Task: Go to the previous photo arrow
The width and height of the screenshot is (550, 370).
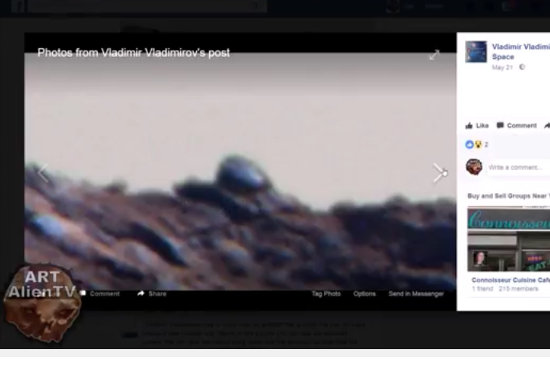Action: pos(43,173)
